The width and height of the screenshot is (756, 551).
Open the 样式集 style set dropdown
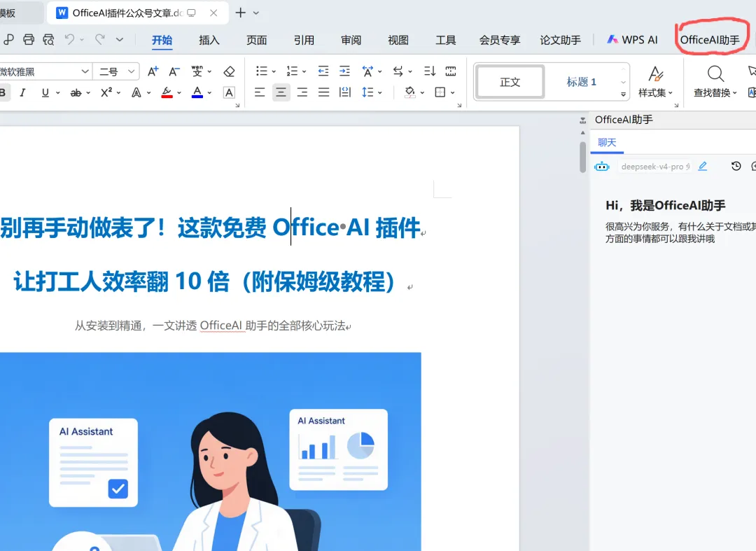click(654, 81)
